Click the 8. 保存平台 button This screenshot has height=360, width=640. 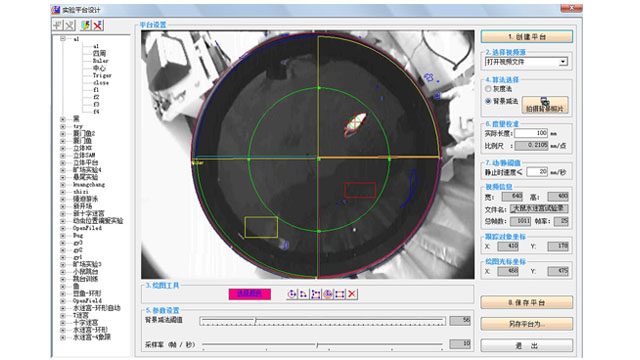pyautogui.click(x=527, y=302)
